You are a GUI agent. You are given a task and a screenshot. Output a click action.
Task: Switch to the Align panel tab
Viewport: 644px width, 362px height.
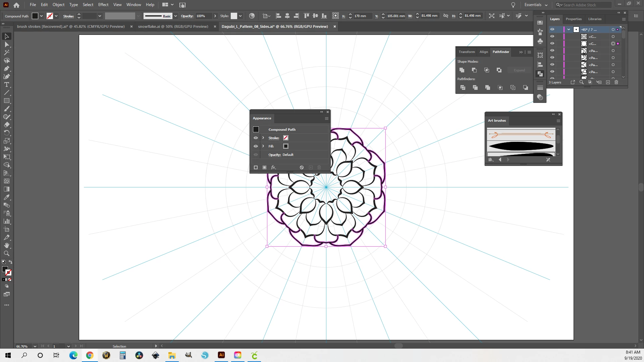point(484,52)
